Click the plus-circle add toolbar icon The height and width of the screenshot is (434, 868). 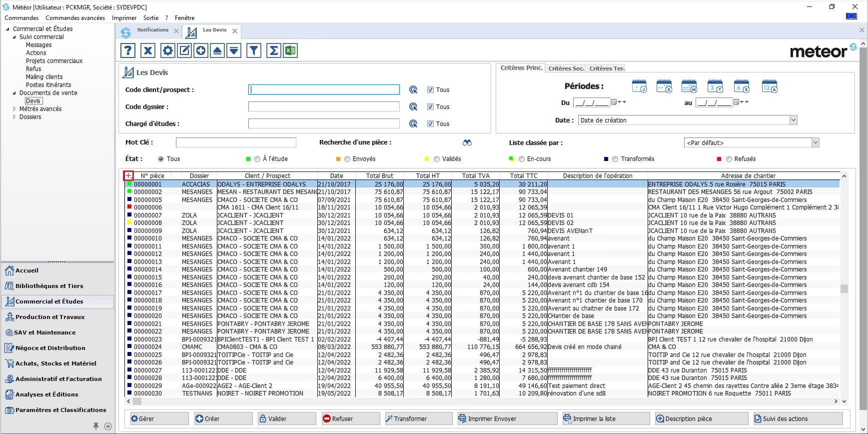coord(201,50)
